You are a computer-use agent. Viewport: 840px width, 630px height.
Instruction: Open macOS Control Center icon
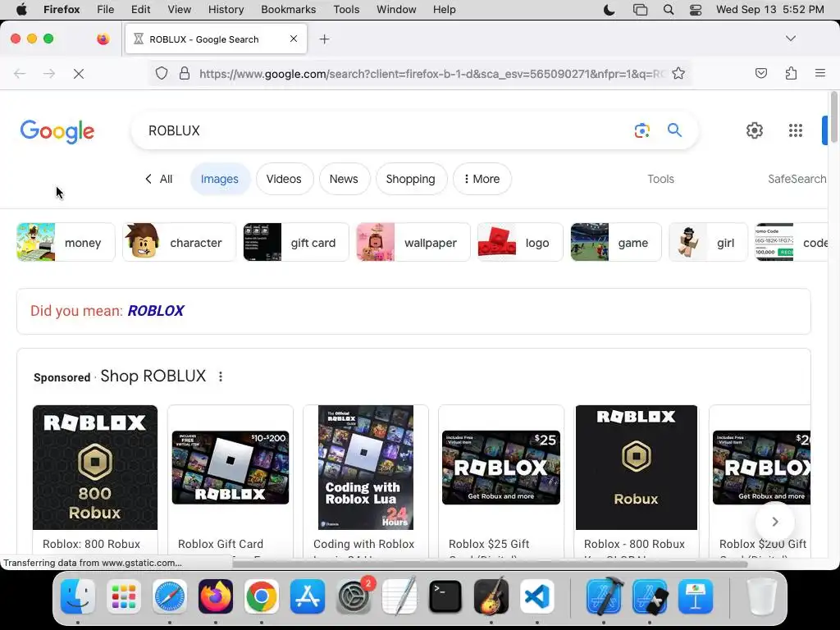(x=696, y=9)
